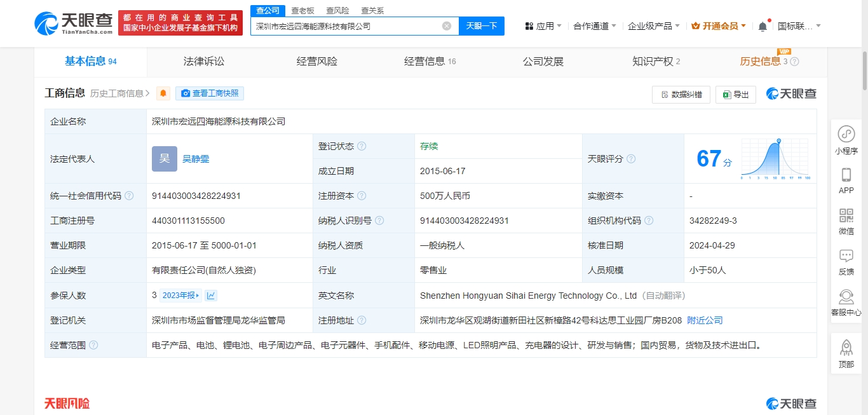Click the help icon beside 统一社会信用代码
This screenshot has width=868, height=415.
(x=129, y=196)
